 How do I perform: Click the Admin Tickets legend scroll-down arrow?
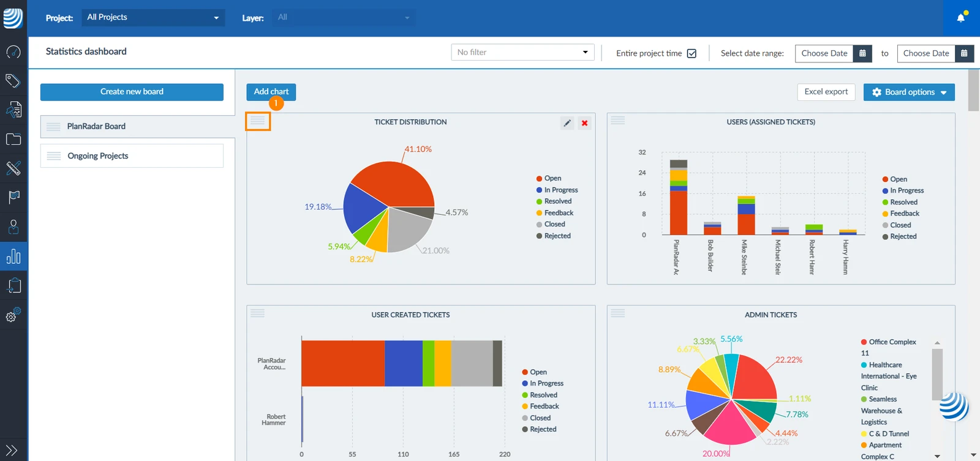point(937,456)
